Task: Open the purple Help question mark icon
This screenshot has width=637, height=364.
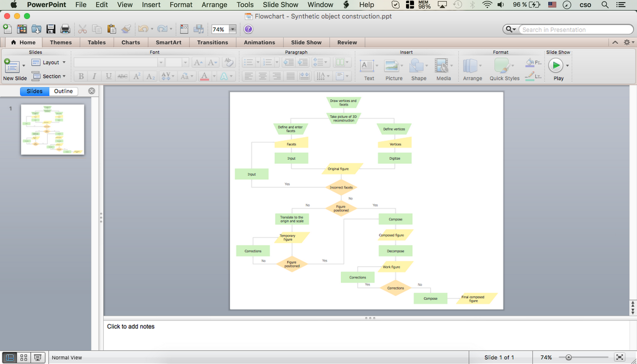Action: tap(248, 29)
